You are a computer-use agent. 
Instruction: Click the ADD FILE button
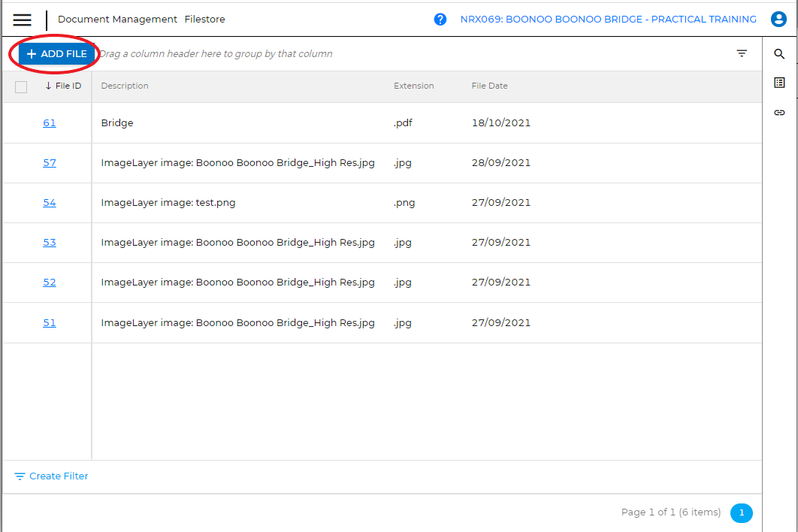click(53, 53)
